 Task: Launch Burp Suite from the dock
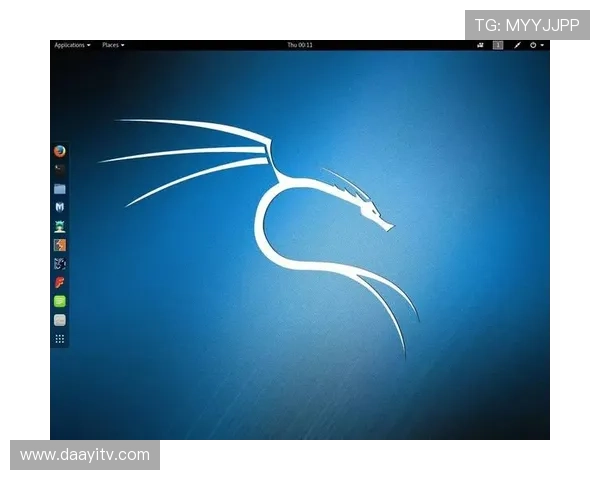coord(60,245)
